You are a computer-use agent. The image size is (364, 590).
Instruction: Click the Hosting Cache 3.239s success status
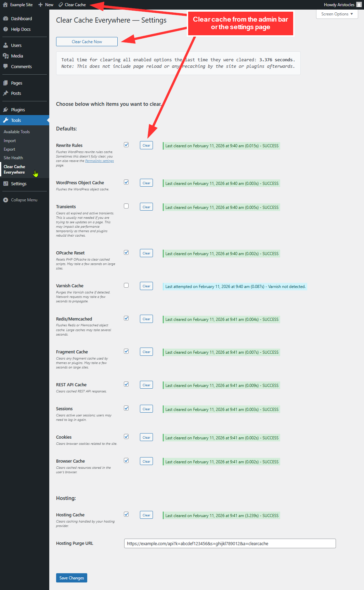coord(222,515)
